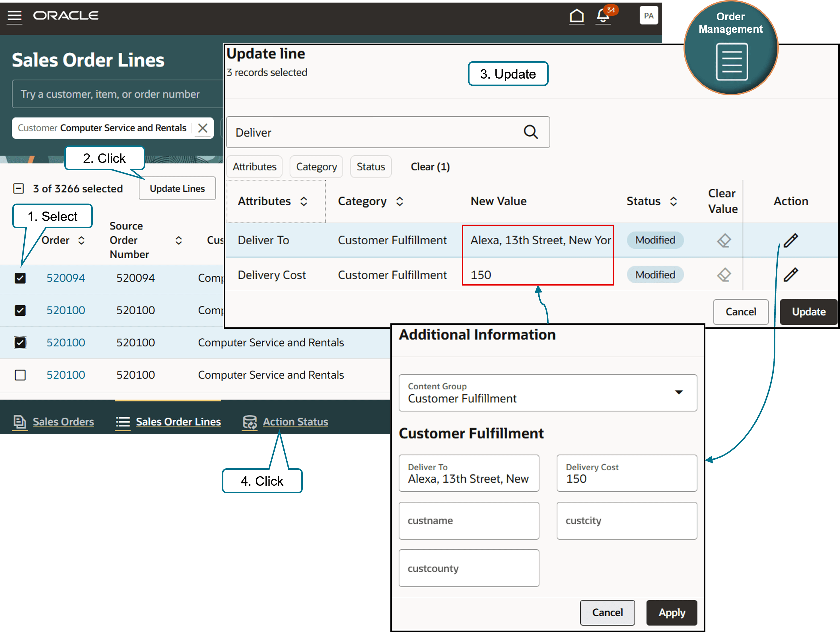The image size is (840, 632).
Task: Uncheck the order 520094 row
Action: coord(20,278)
